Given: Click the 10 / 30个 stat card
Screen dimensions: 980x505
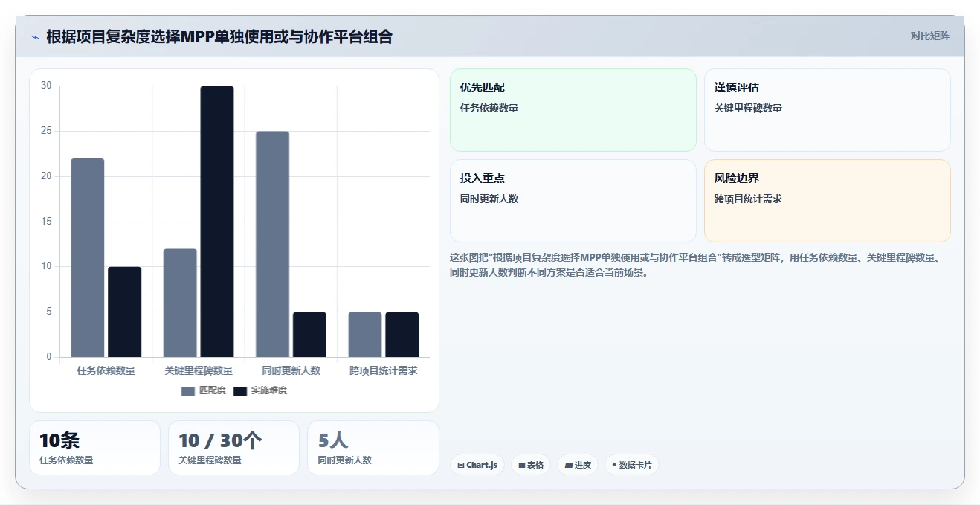Looking at the screenshot, I should point(233,448).
